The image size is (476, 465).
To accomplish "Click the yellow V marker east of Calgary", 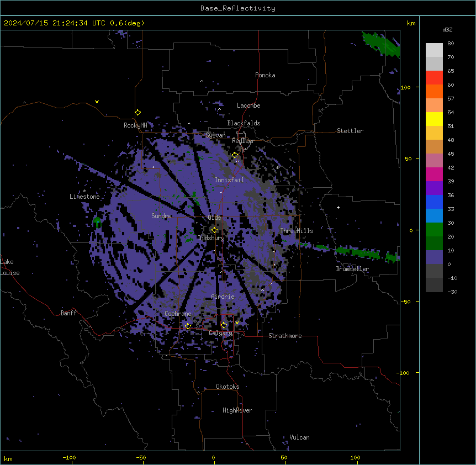I will pos(237,323).
